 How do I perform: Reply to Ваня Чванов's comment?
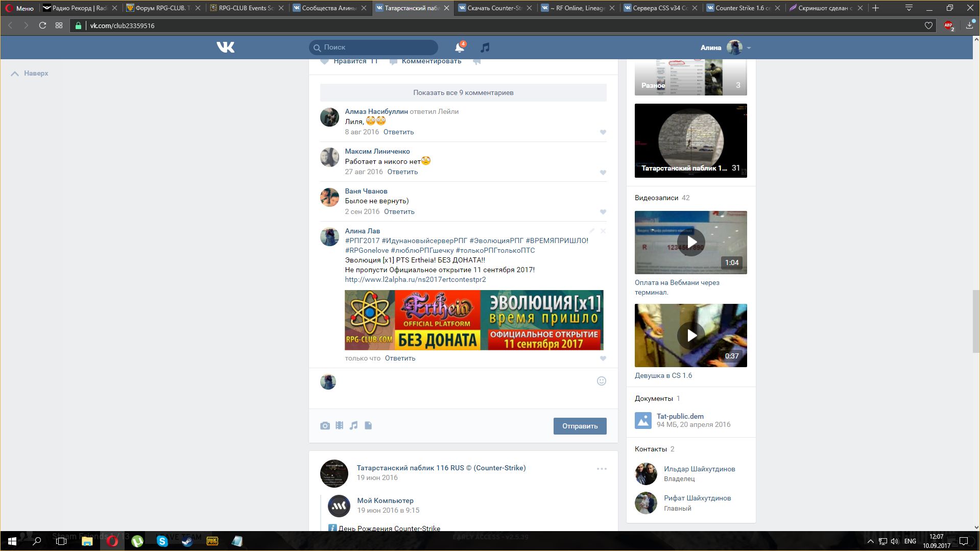[x=399, y=211]
